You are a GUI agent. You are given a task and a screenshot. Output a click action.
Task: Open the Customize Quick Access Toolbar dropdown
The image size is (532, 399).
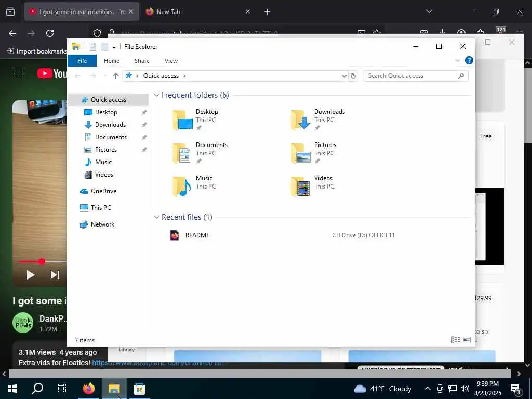(x=114, y=47)
